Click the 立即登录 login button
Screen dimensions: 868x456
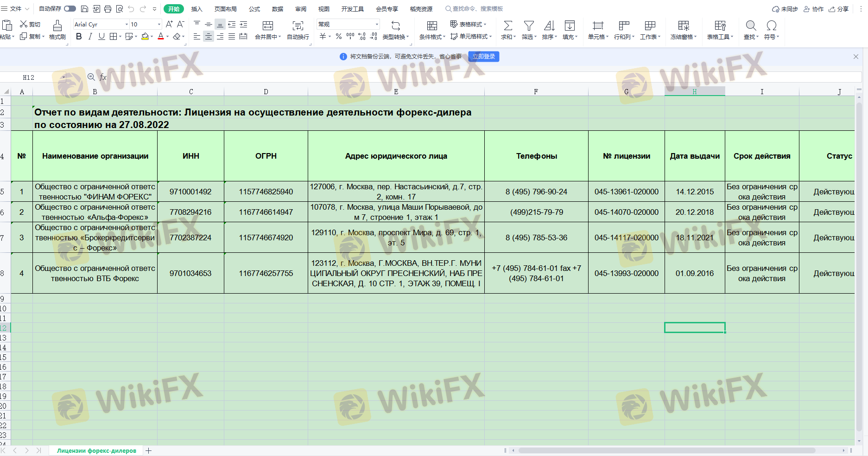coord(483,57)
